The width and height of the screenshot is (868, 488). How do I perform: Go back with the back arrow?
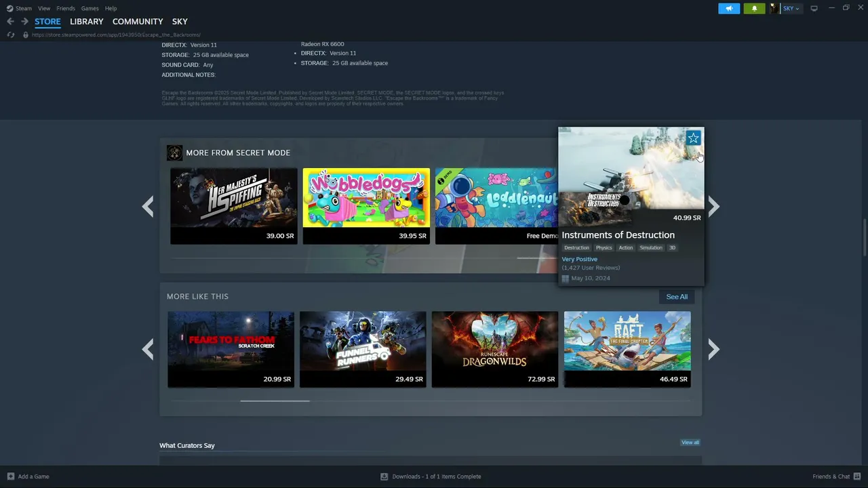[10, 22]
